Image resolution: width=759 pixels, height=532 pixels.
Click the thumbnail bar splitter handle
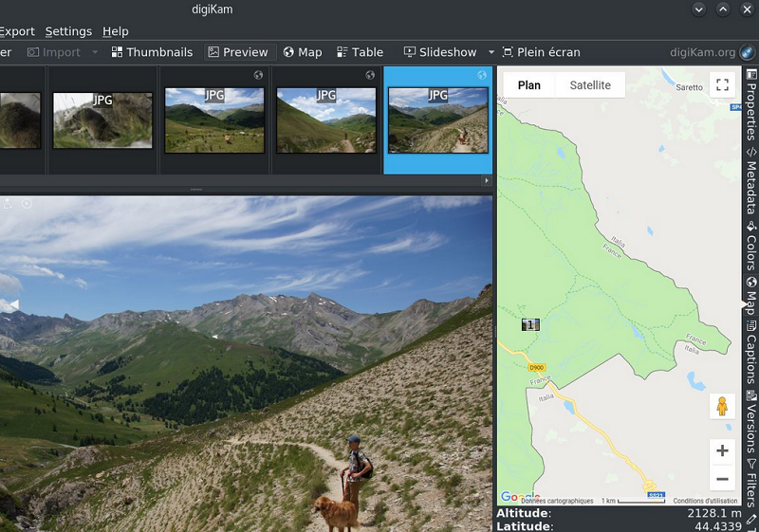(196, 190)
